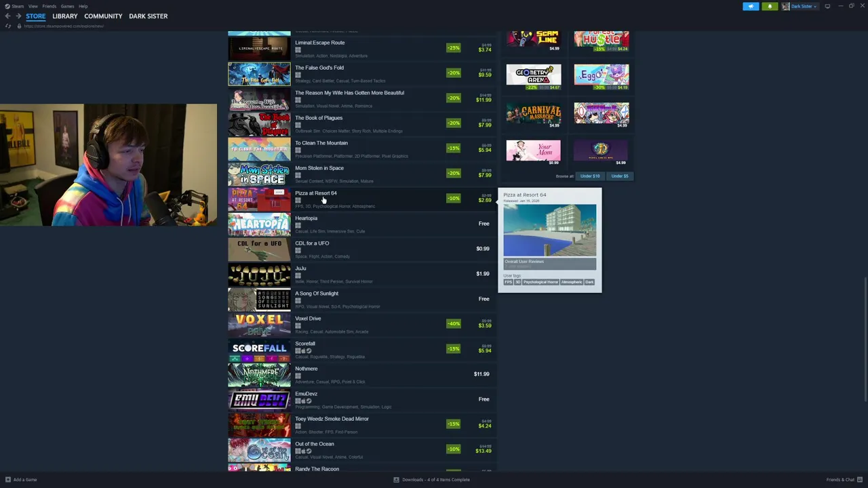The width and height of the screenshot is (868, 488).
Task: Click the Windows icon under Nothmere
Action: [x=298, y=375]
